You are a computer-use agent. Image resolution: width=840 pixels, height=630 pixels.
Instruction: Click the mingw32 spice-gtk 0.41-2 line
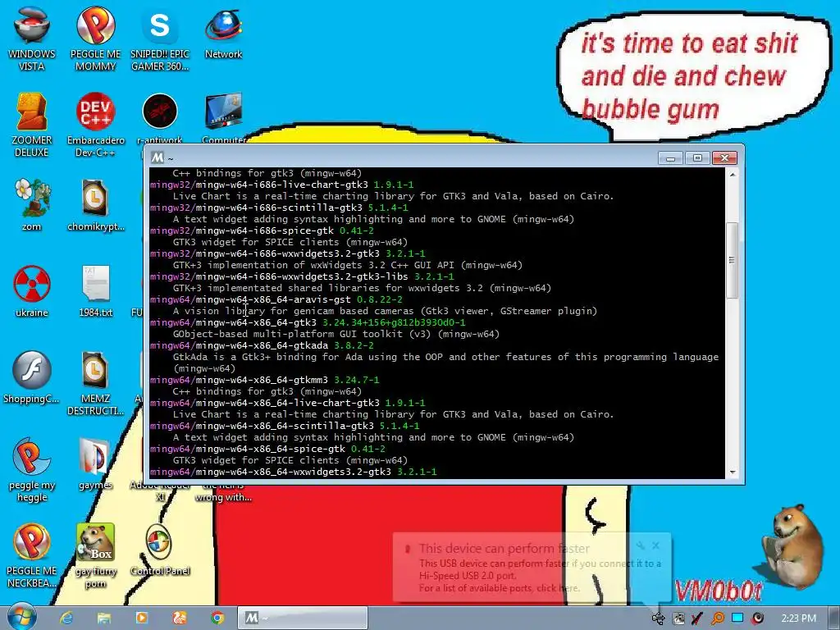coord(262,231)
